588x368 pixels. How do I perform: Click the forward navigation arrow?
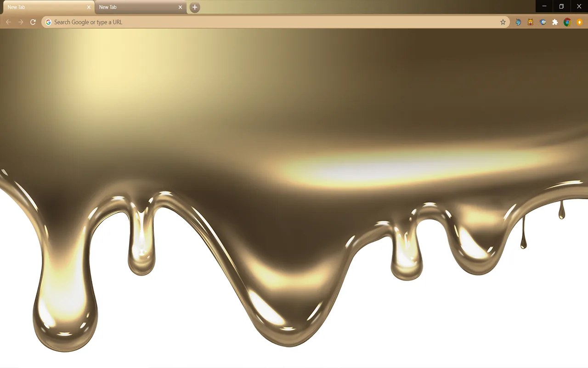tap(21, 22)
